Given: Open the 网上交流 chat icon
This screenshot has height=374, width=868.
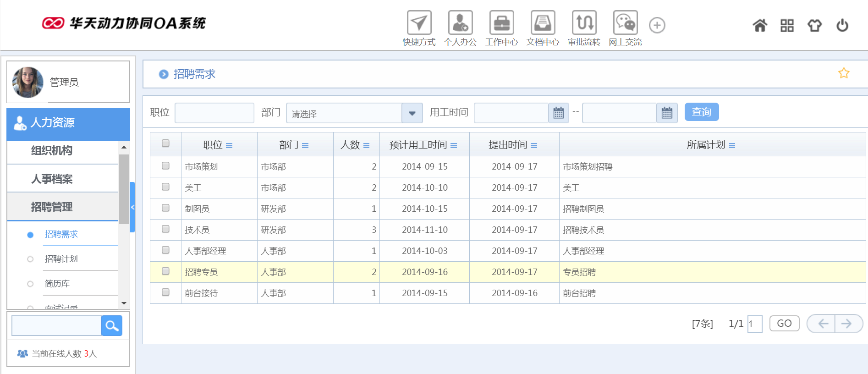Looking at the screenshot, I should coord(625,23).
